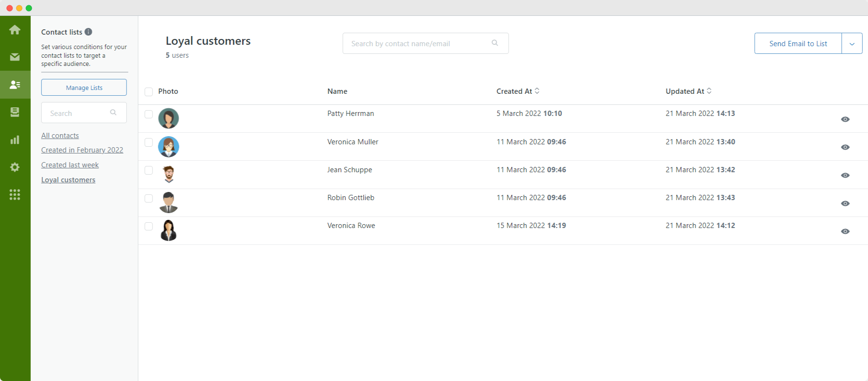The width and height of the screenshot is (868, 381).
Task: Click the Loyal customers page title
Action: [208, 41]
